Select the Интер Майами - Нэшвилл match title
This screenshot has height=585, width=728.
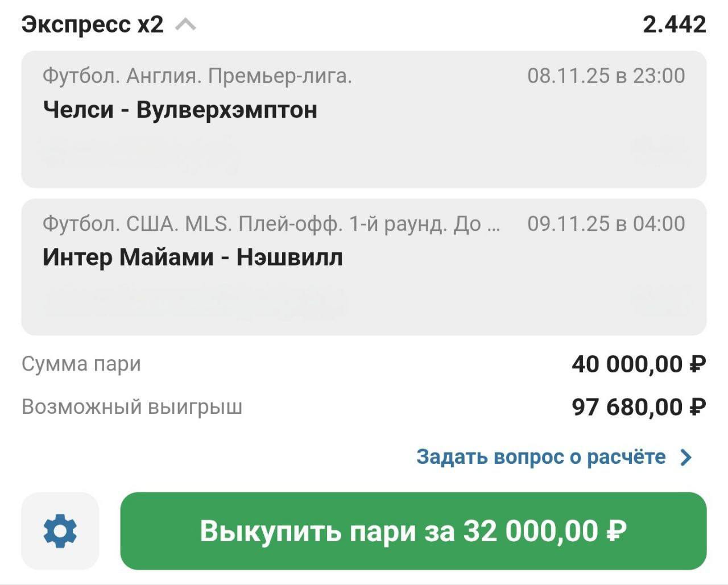193,258
